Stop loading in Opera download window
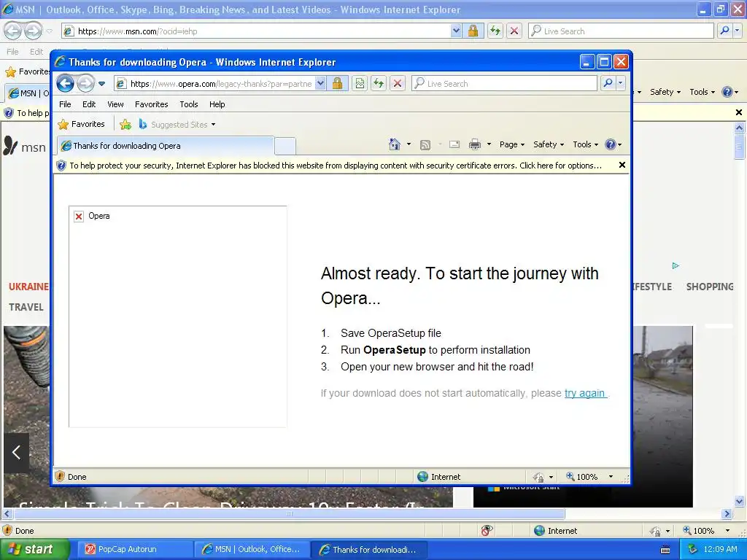747x560 pixels. pos(398,84)
